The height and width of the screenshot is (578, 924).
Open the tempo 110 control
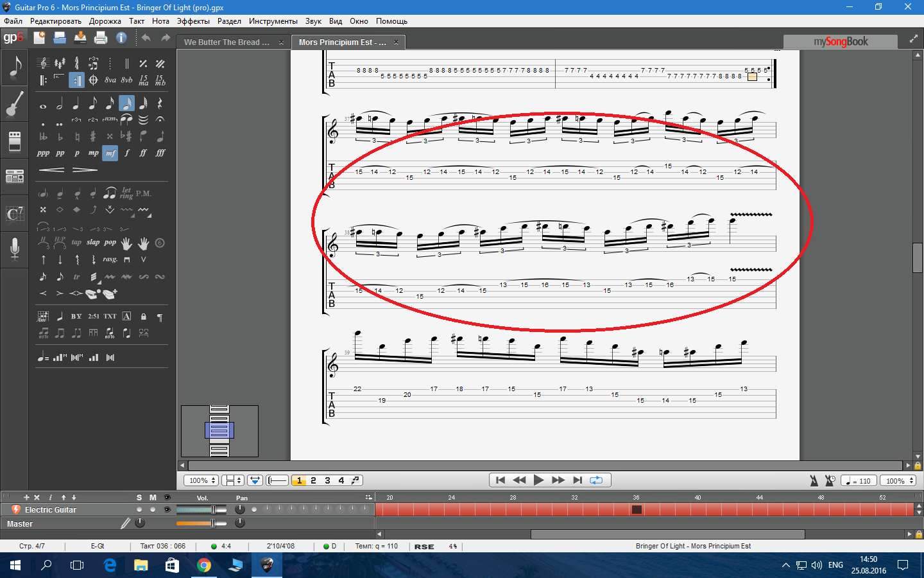(859, 480)
